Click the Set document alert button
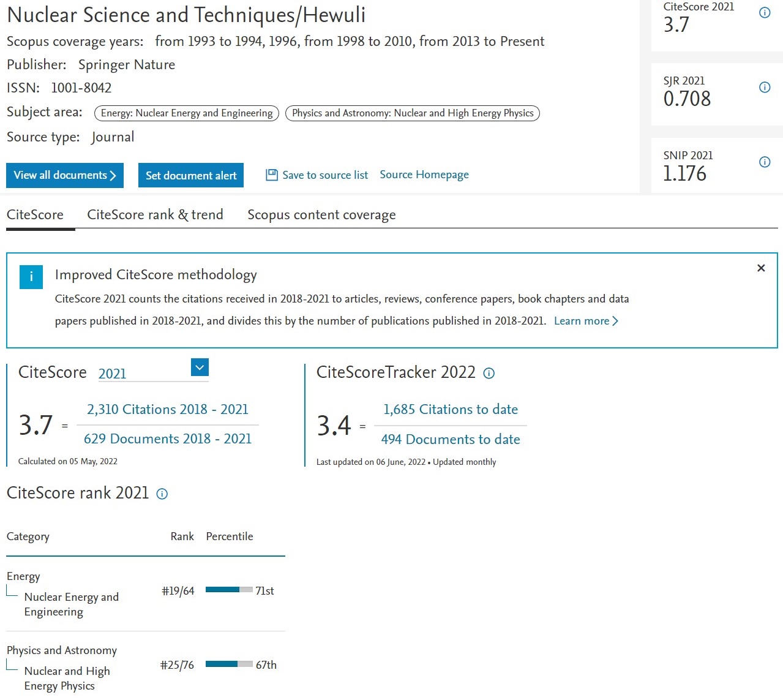783x700 pixels. (x=191, y=176)
